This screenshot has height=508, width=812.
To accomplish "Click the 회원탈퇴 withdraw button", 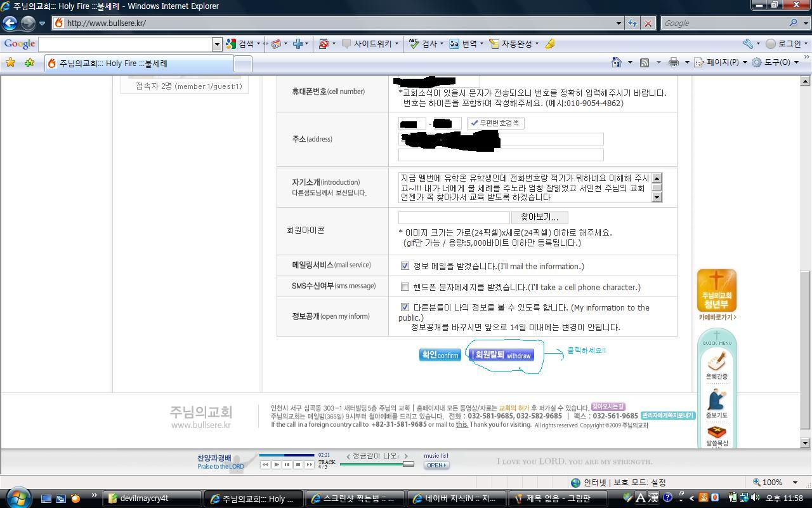I will click(x=501, y=355).
